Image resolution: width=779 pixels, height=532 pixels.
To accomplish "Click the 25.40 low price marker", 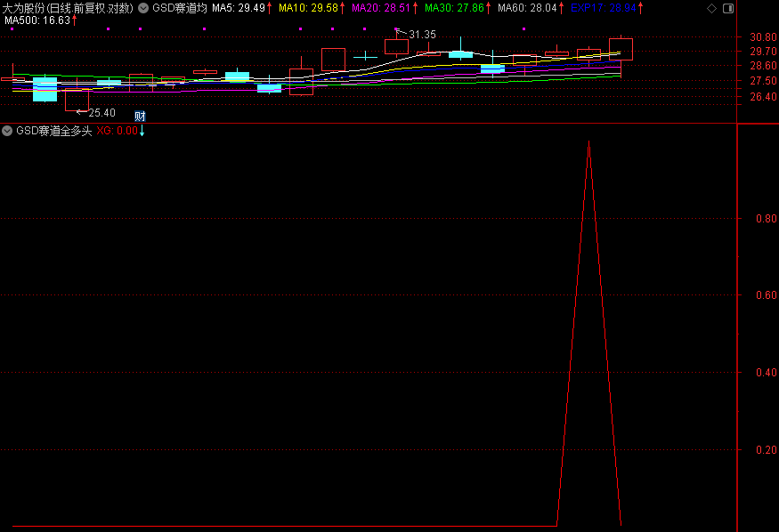I will click(101, 113).
